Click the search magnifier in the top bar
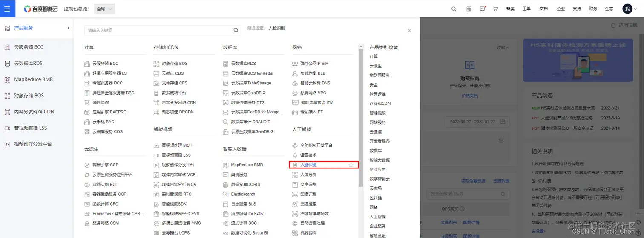Viewport: 644px width, 238px height. (x=454, y=9)
